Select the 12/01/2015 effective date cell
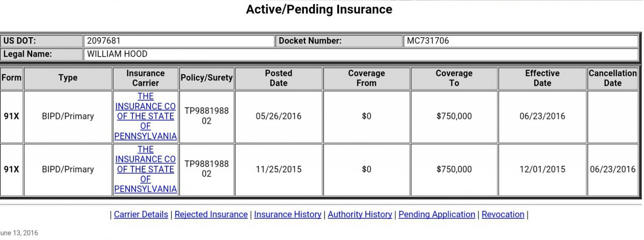644x240 pixels. coord(542,170)
